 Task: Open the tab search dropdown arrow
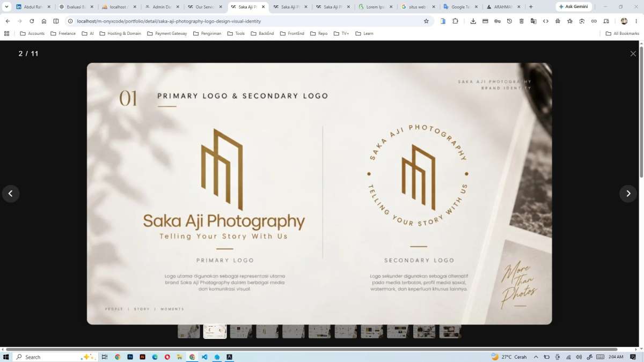(x=7, y=7)
